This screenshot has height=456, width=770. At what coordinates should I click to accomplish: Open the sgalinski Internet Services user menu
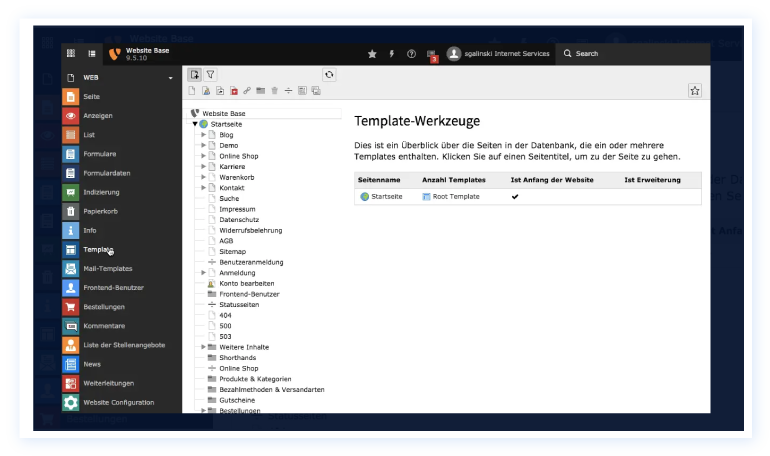(498, 54)
